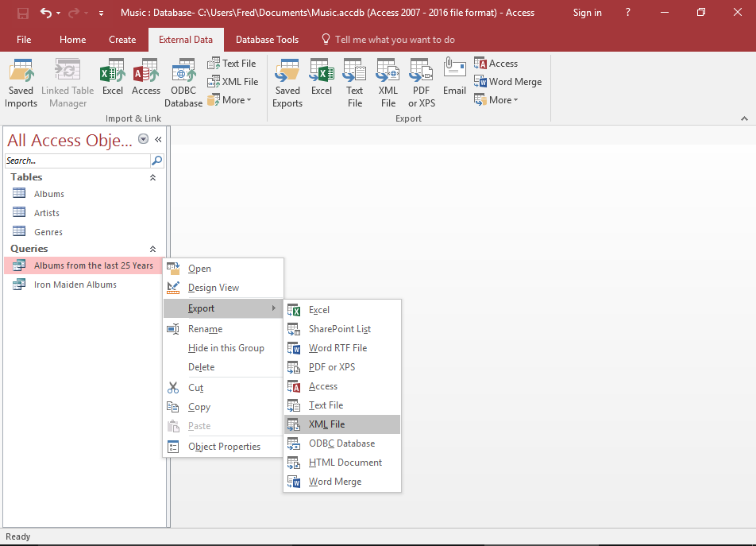
Task: Open the Export submenu entry in the context menu
Action: pos(223,308)
